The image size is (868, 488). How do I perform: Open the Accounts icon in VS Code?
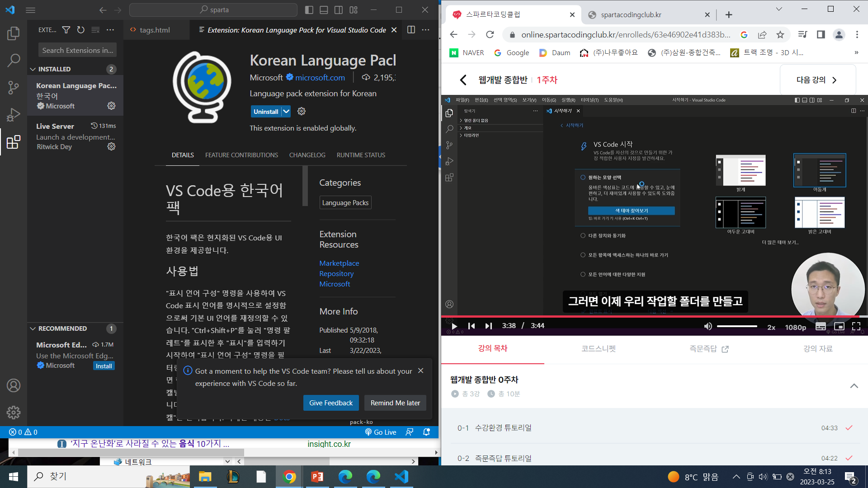tap(14, 385)
